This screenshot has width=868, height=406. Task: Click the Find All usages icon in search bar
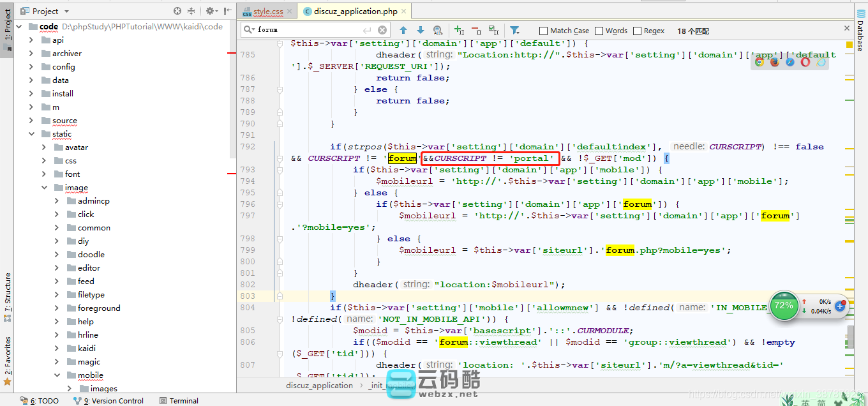438,30
